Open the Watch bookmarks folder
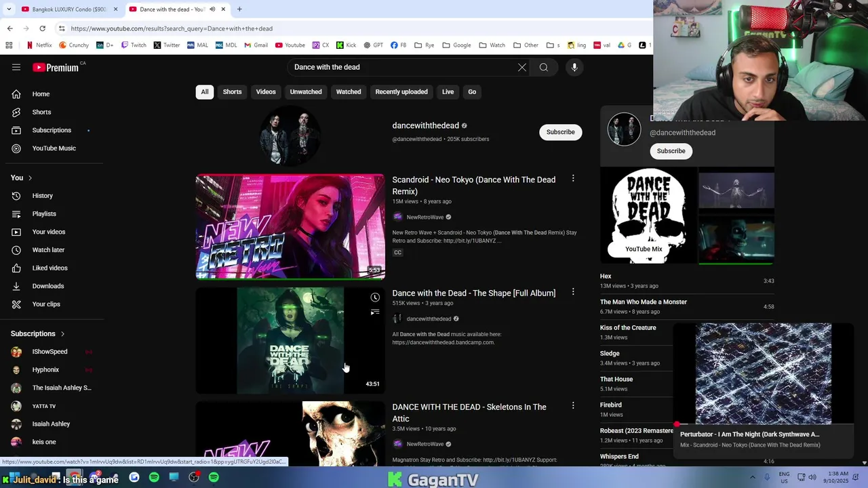The height and width of the screenshot is (488, 868). (492, 45)
